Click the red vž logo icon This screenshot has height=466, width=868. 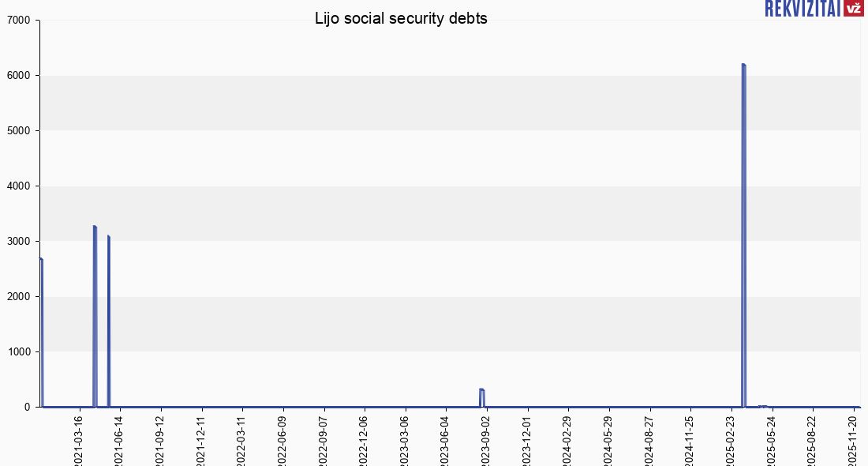pos(853,8)
